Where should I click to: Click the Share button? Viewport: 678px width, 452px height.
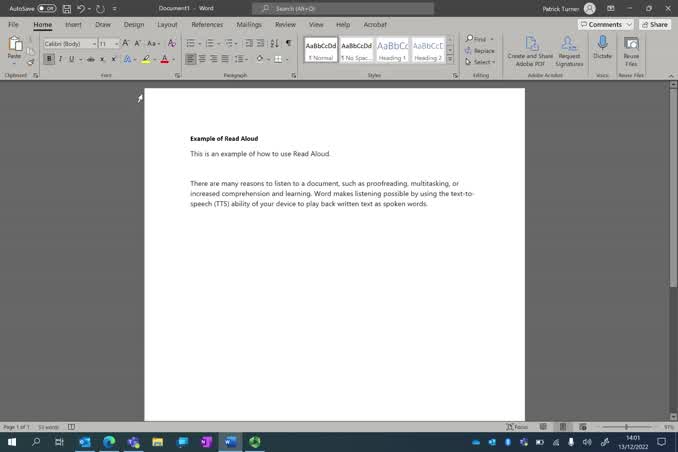point(654,24)
